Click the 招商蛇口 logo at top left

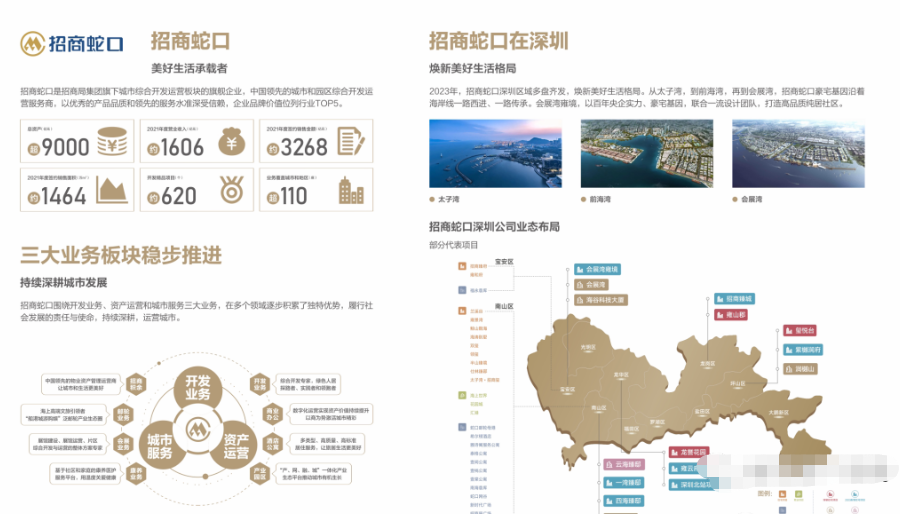coord(72,44)
